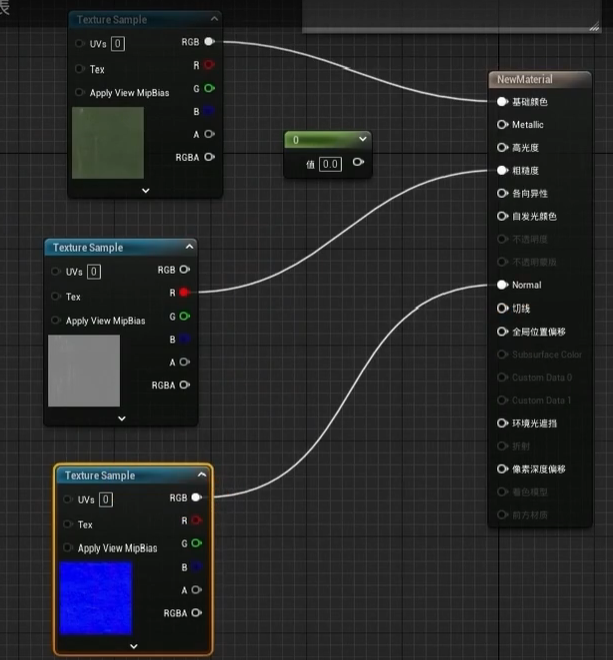Click the A output pin of the blue-texture Texture Sample
This screenshot has width=613, height=660.
tap(197, 590)
